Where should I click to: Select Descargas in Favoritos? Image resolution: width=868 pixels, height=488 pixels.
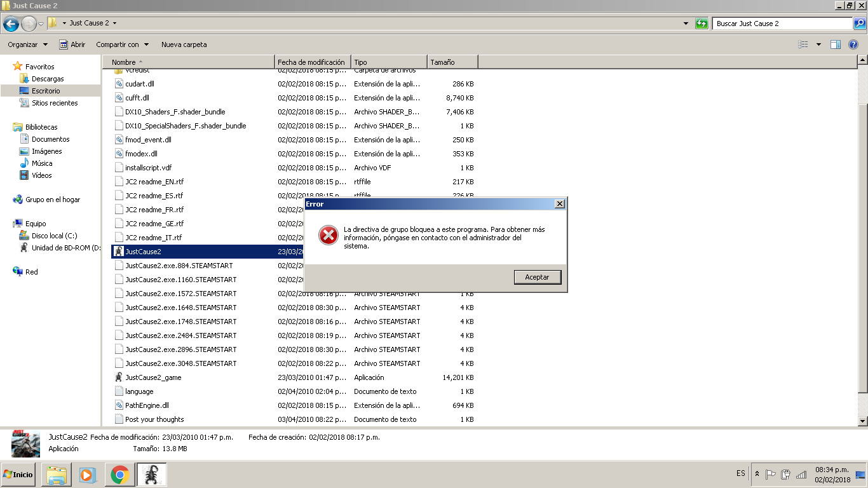[48, 79]
